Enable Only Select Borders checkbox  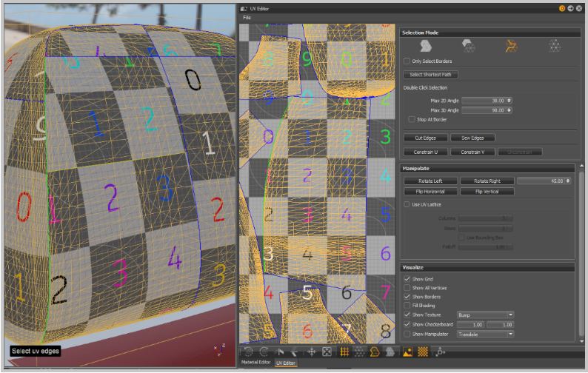click(407, 61)
